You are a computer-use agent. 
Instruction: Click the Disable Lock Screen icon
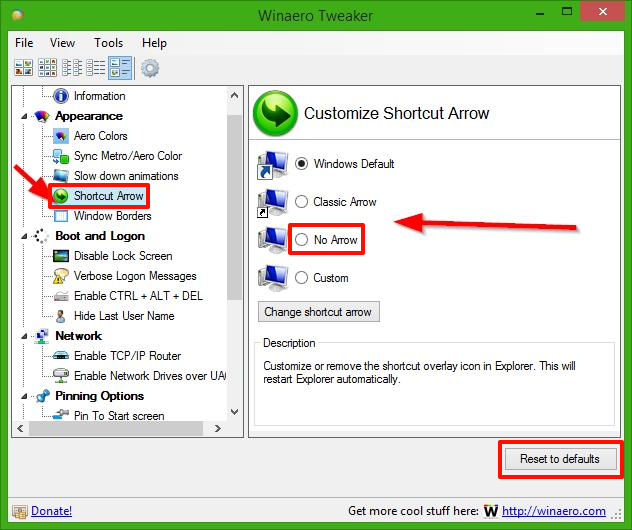click(x=61, y=256)
